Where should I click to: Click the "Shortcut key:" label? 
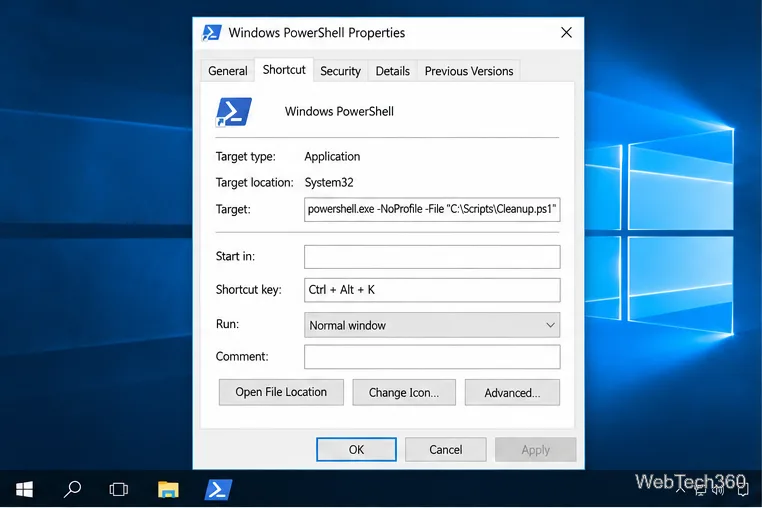tap(248, 290)
